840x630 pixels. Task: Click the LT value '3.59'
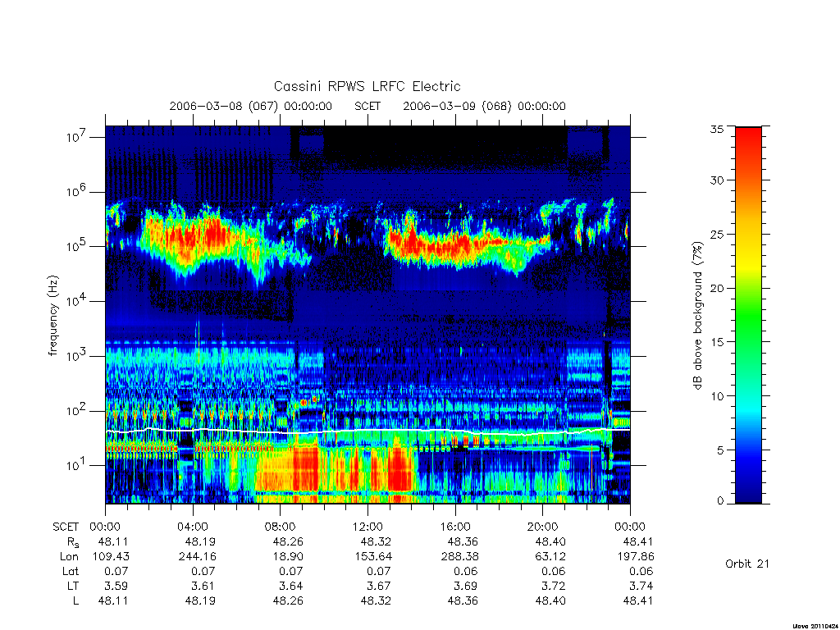pos(116,586)
